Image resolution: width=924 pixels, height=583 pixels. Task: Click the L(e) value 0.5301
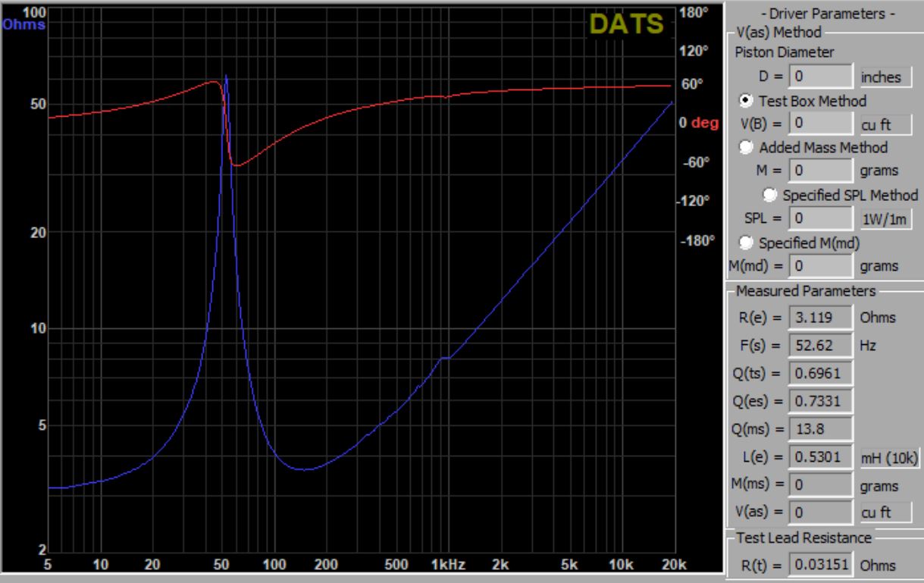click(821, 458)
